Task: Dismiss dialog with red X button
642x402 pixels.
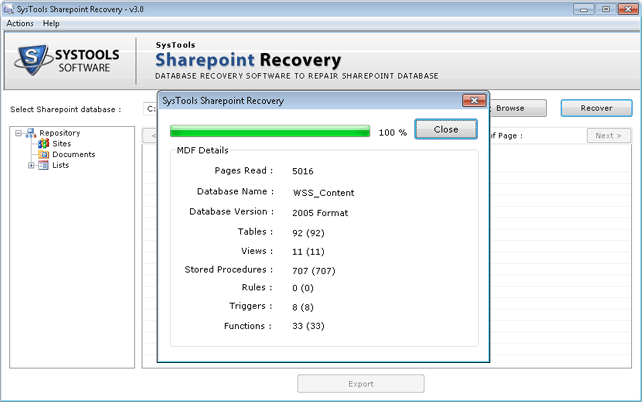Action: (474, 100)
